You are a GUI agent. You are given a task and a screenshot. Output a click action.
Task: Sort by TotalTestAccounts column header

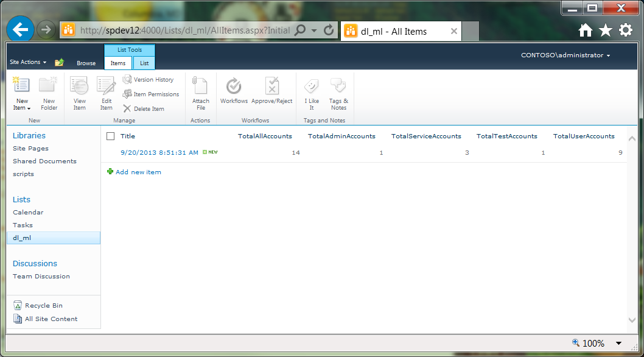pyautogui.click(x=507, y=136)
